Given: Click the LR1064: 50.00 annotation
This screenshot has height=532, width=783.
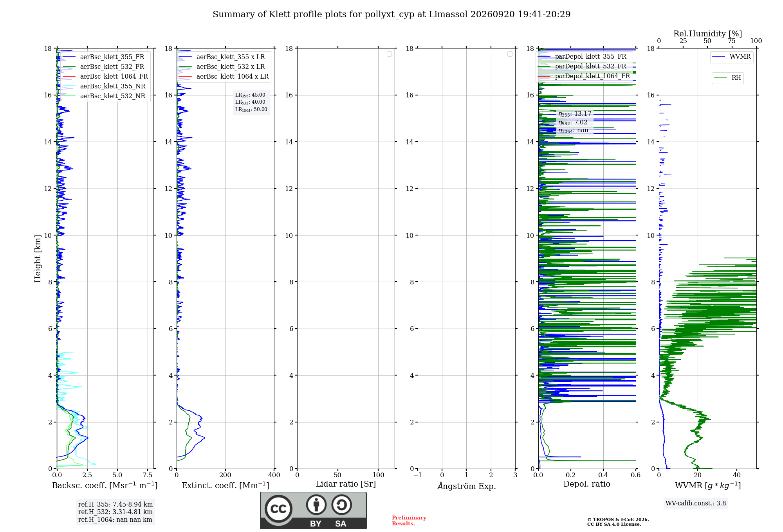Looking at the screenshot, I should point(251,110).
